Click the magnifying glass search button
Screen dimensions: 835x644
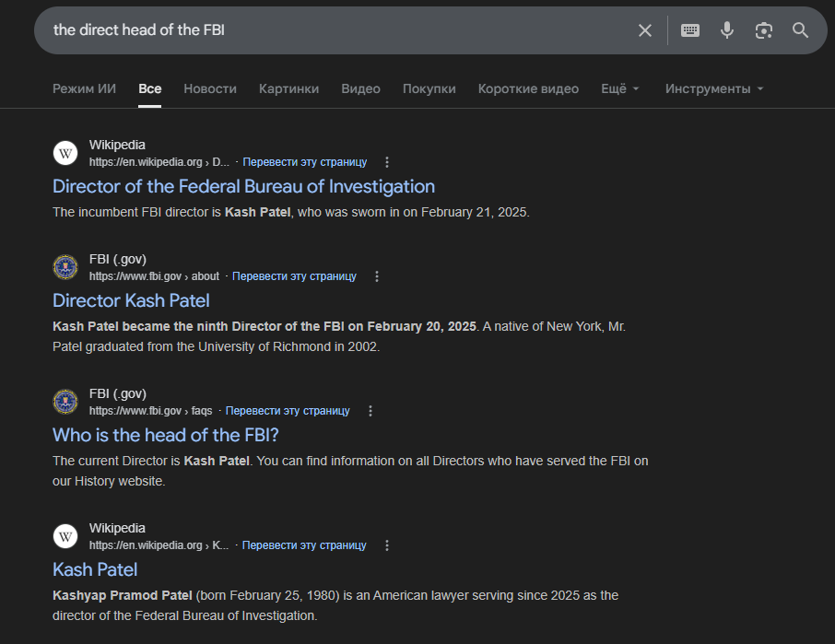click(800, 30)
